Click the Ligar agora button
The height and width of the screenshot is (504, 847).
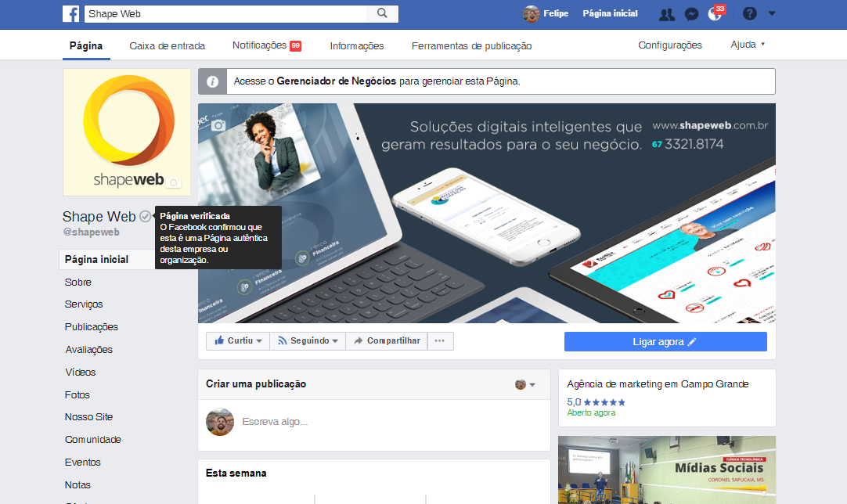coord(665,341)
